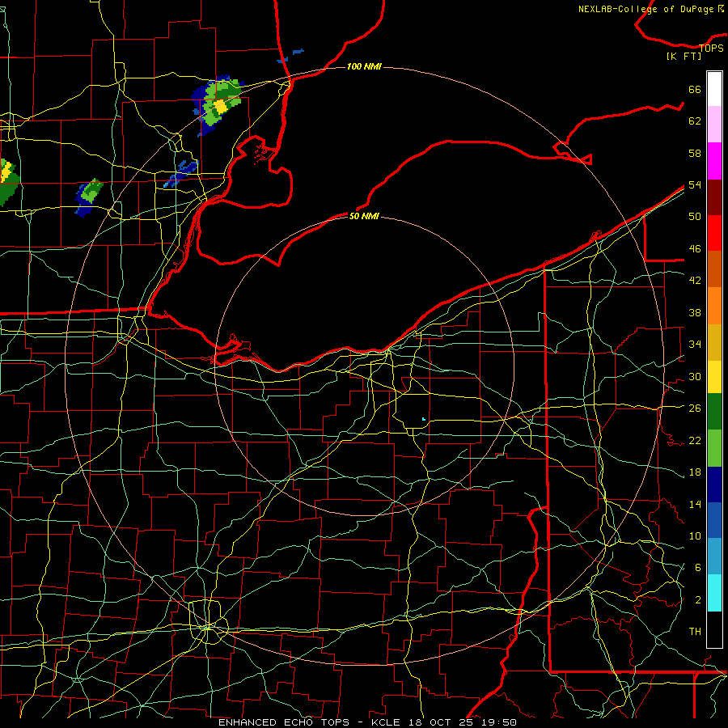
Task: Click the medium blue legend swatch near 10-14
Action: click(x=714, y=520)
